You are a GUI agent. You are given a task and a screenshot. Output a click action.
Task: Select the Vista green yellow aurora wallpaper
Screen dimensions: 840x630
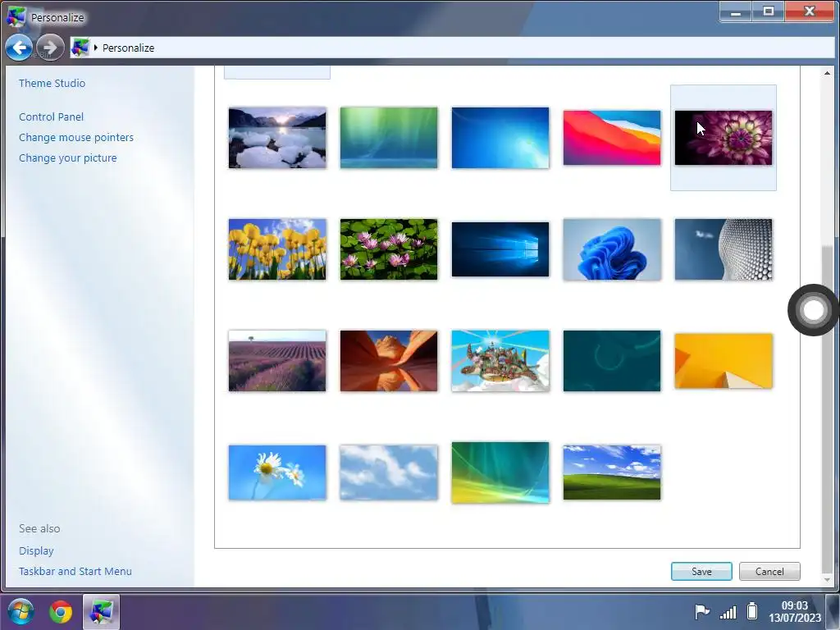500,472
